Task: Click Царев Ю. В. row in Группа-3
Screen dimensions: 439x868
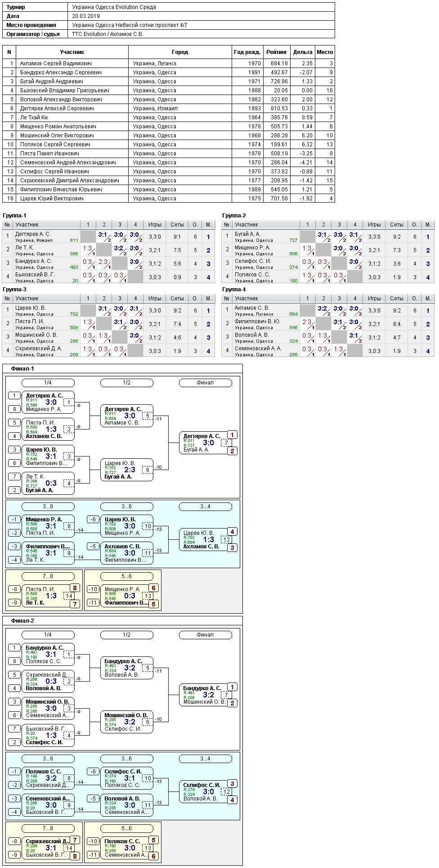Action: coord(108,311)
